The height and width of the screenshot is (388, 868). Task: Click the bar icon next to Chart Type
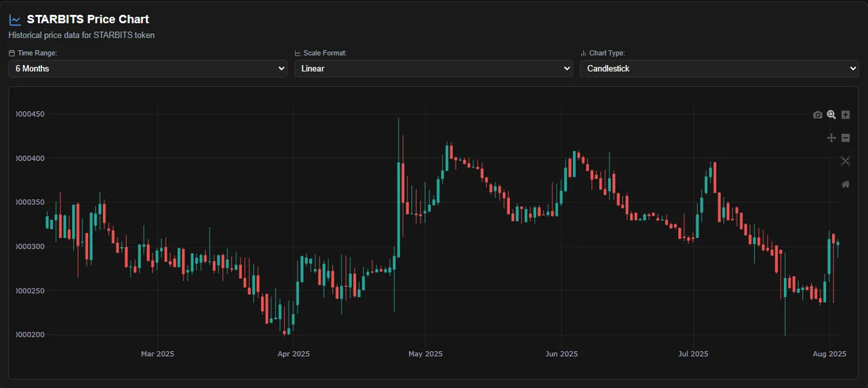[x=583, y=53]
